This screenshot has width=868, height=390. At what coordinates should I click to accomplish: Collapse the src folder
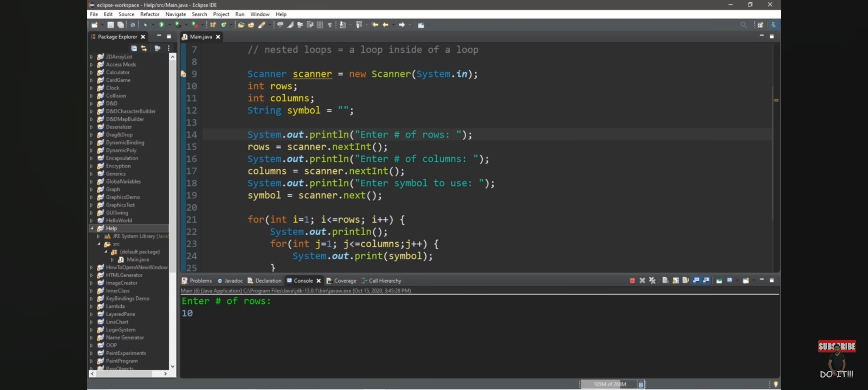(99, 244)
